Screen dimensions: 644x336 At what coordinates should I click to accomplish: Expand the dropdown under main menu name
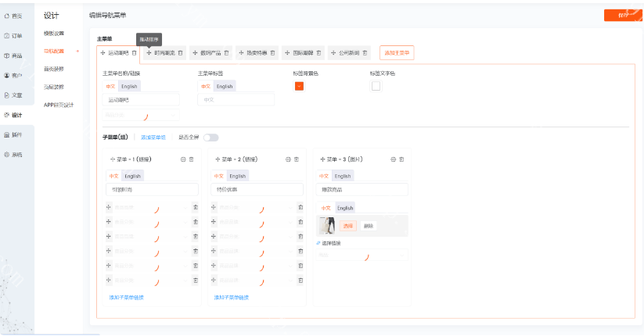pos(141,116)
